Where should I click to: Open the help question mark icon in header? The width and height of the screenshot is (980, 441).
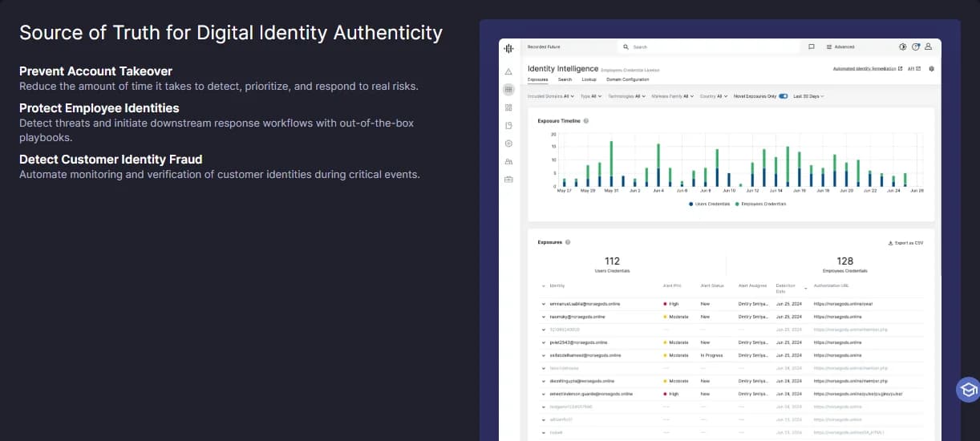tap(916, 47)
